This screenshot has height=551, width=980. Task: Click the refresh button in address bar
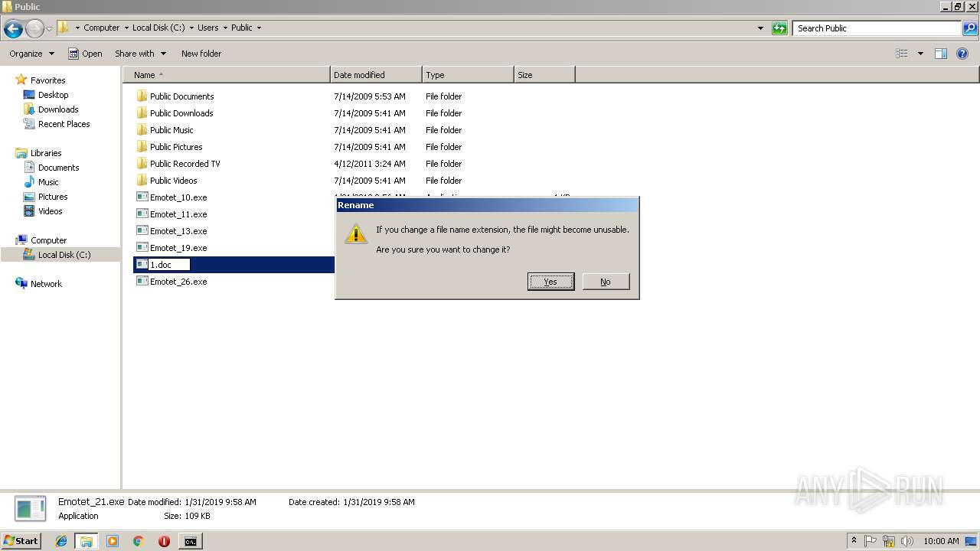point(779,28)
